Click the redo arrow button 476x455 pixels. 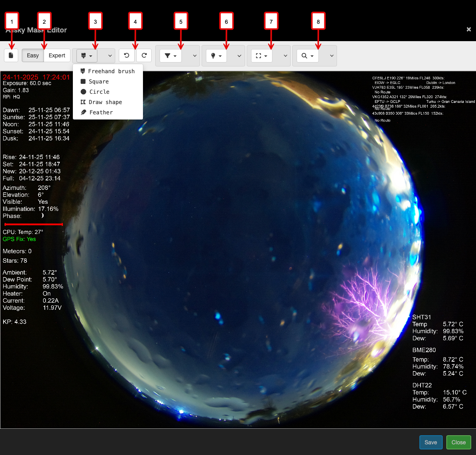click(x=144, y=55)
